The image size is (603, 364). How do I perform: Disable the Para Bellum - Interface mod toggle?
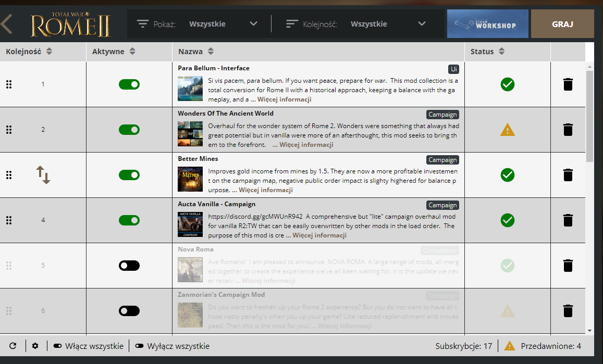point(129,84)
